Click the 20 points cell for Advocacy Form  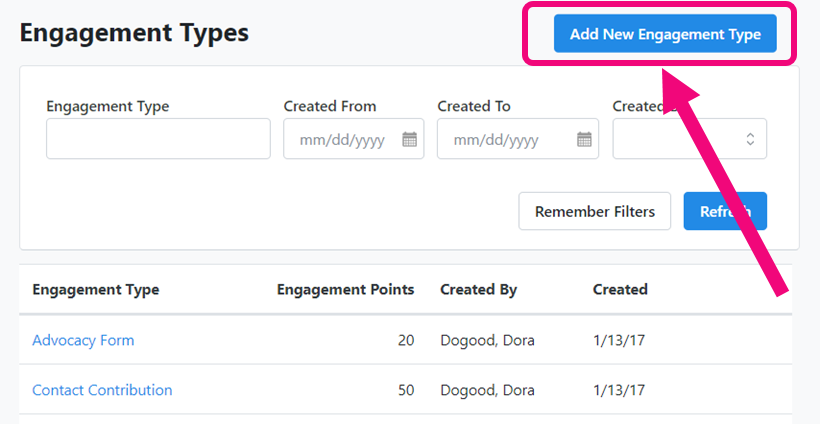coord(405,340)
